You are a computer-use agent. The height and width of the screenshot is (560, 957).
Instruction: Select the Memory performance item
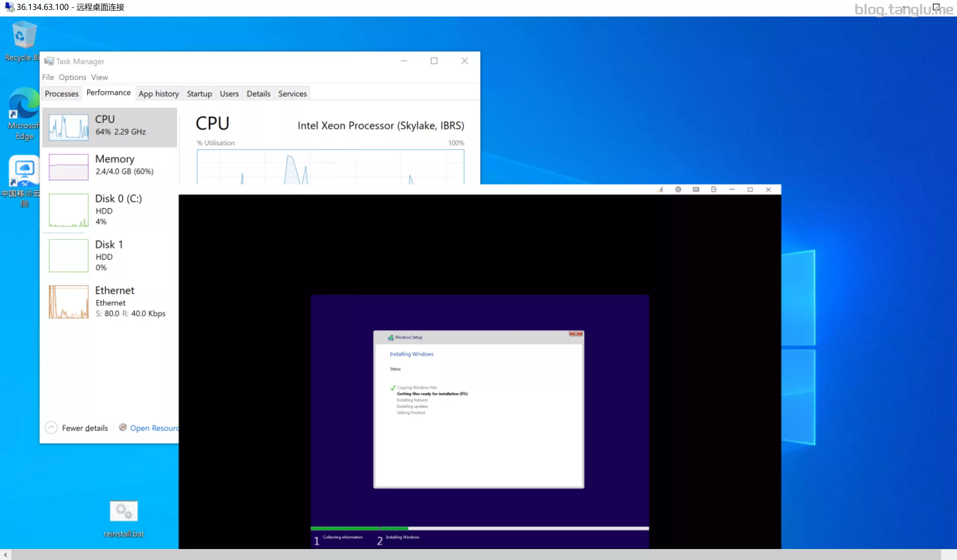110,167
